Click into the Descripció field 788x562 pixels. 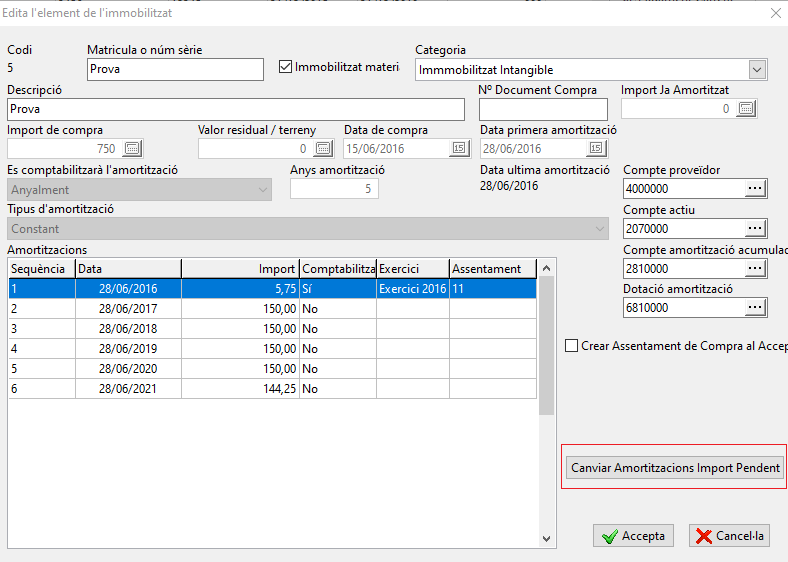tap(236, 109)
